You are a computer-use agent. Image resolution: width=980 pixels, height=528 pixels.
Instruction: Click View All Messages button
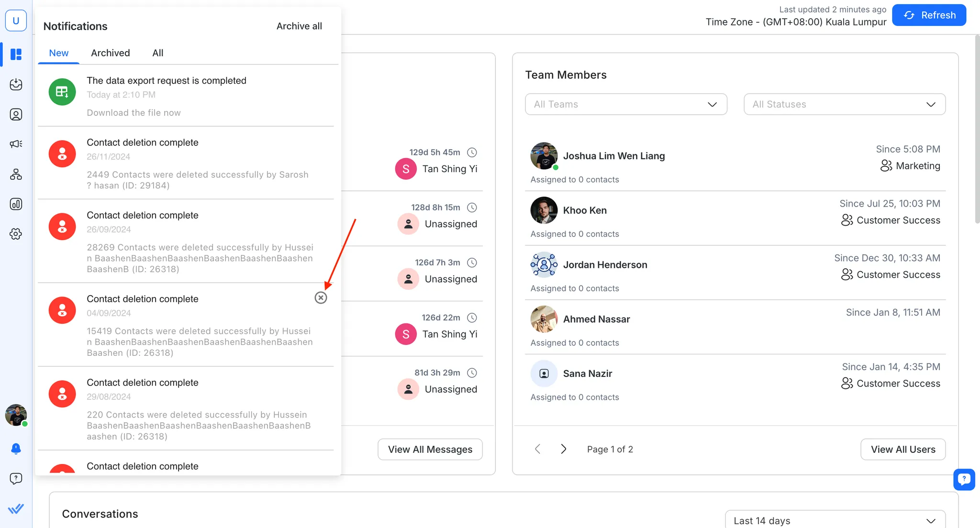tap(430, 450)
